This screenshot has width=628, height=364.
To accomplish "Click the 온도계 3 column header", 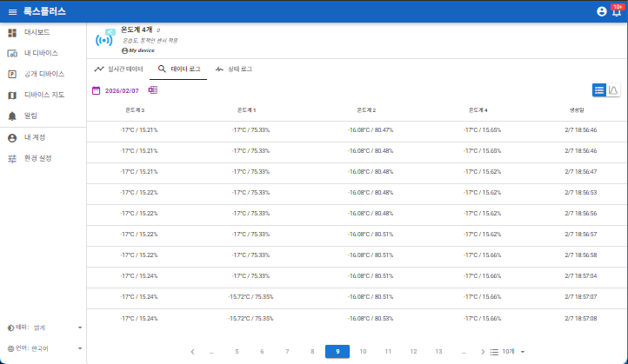I will [135, 110].
